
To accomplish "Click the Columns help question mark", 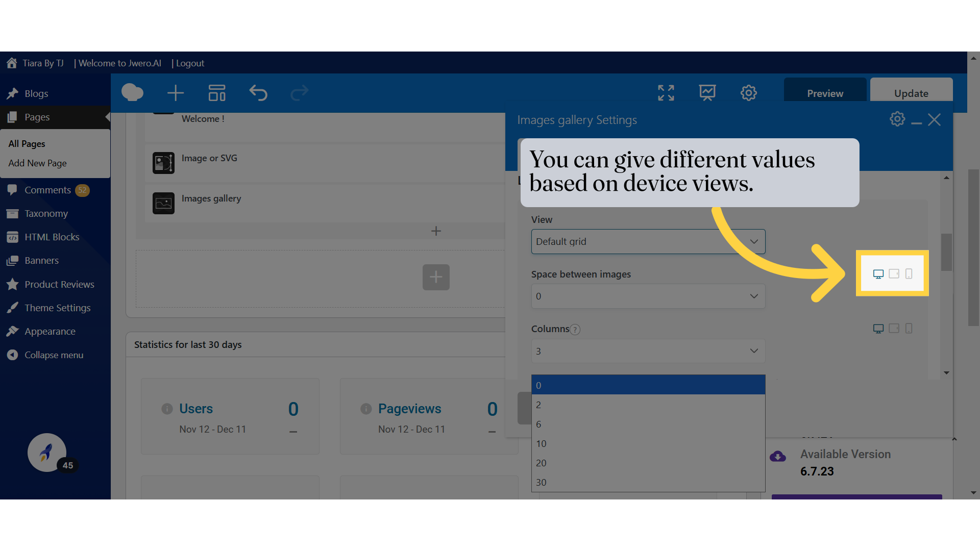I will point(575,330).
